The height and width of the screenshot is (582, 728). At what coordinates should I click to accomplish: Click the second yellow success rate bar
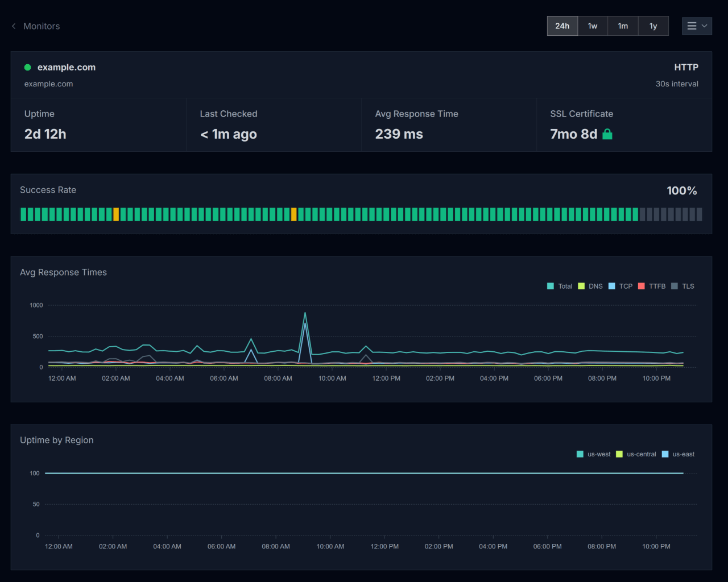click(293, 214)
